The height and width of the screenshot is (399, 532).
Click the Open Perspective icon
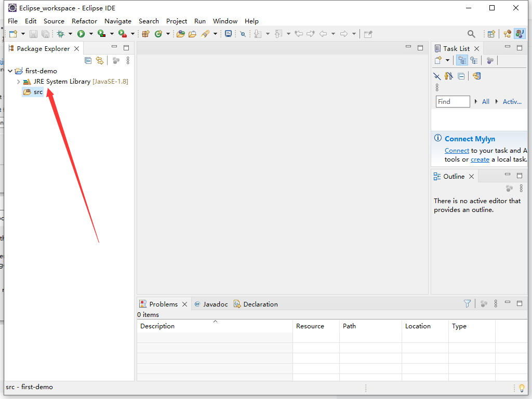coord(491,34)
